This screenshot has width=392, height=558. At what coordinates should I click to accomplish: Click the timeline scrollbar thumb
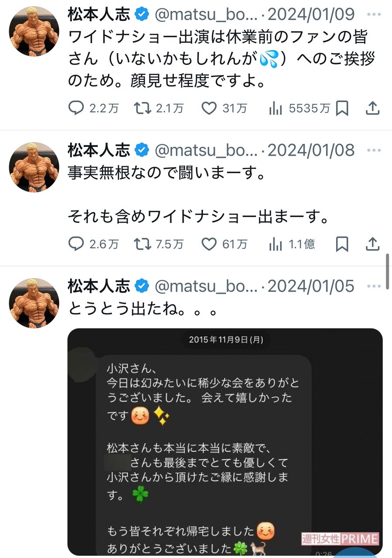388,271
